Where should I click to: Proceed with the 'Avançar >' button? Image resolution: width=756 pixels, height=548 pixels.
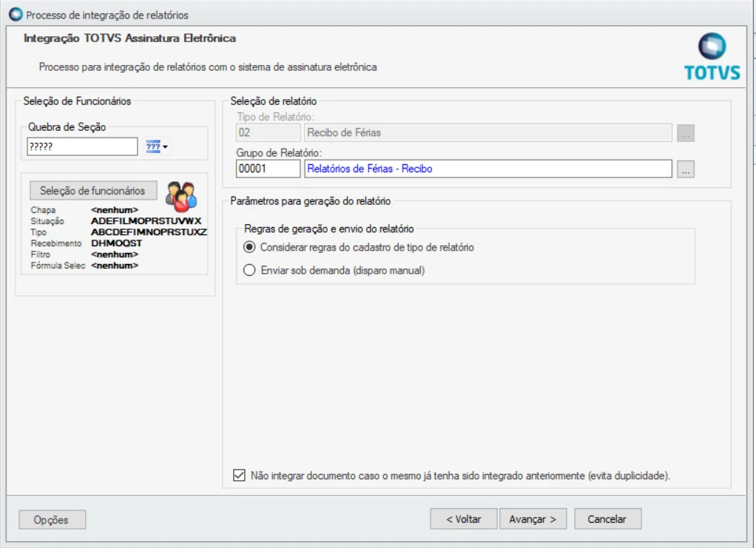pyautogui.click(x=533, y=519)
